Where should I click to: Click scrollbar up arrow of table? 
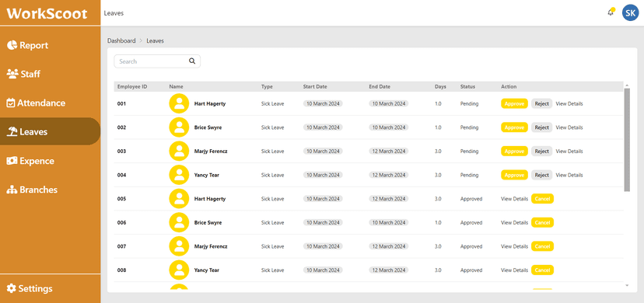point(627,85)
